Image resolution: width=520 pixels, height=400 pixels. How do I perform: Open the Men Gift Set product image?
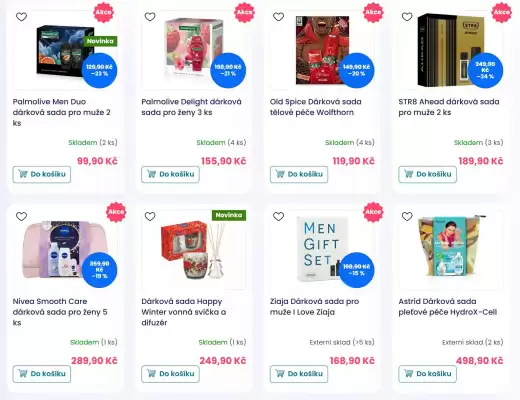pyautogui.click(x=322, y=250)
